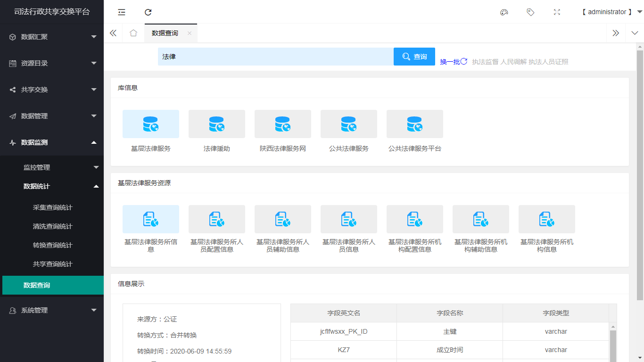Click the refresh icon in the top bar
This screenshot has height=362, width=644.
pos(148,12)
